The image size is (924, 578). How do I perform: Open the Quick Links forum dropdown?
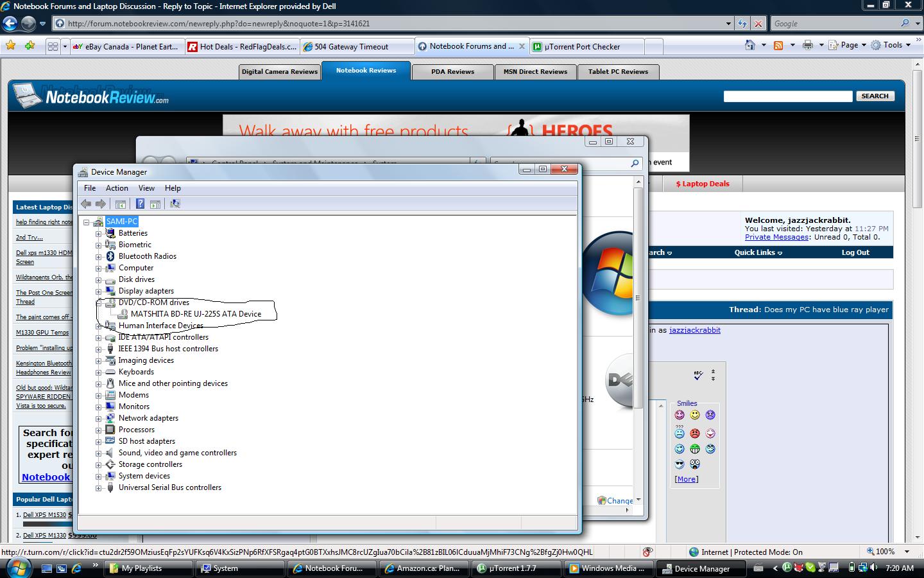coord(758,252)
